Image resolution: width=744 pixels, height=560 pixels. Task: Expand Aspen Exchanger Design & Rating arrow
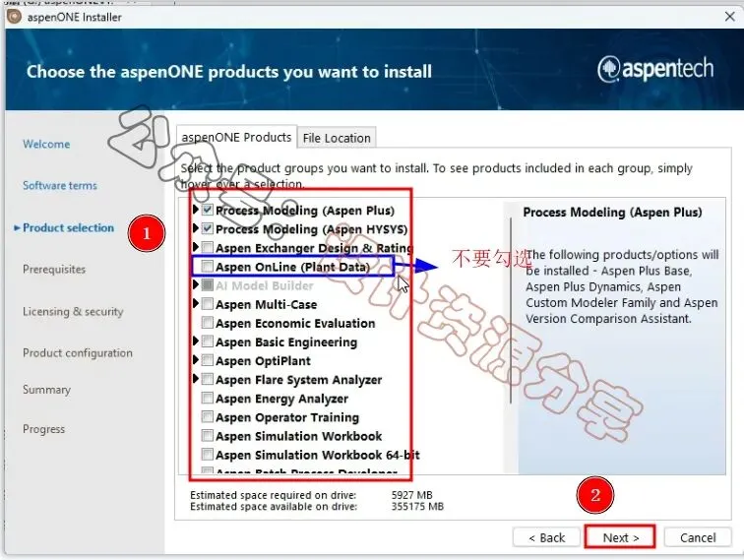click(x=196, y=247)
